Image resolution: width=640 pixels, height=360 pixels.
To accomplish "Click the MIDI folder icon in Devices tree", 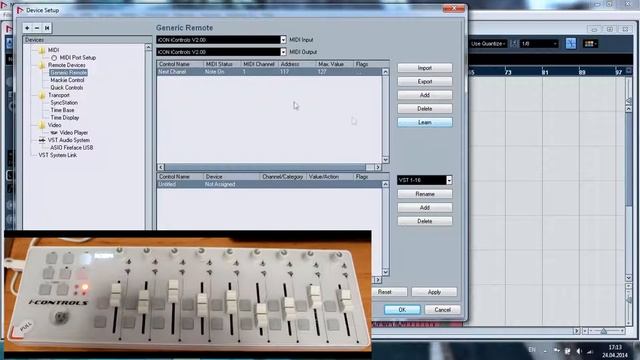I will 42,50.
